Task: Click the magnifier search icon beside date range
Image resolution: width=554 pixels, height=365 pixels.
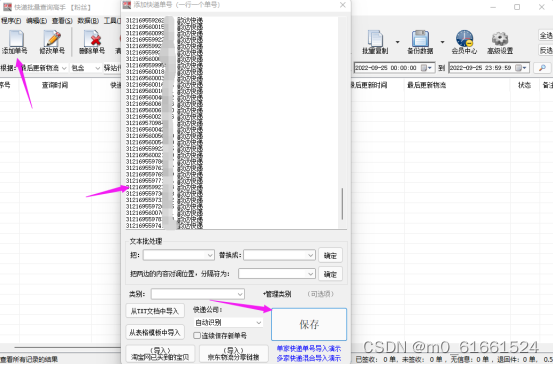Action: (x=542, y=67)
